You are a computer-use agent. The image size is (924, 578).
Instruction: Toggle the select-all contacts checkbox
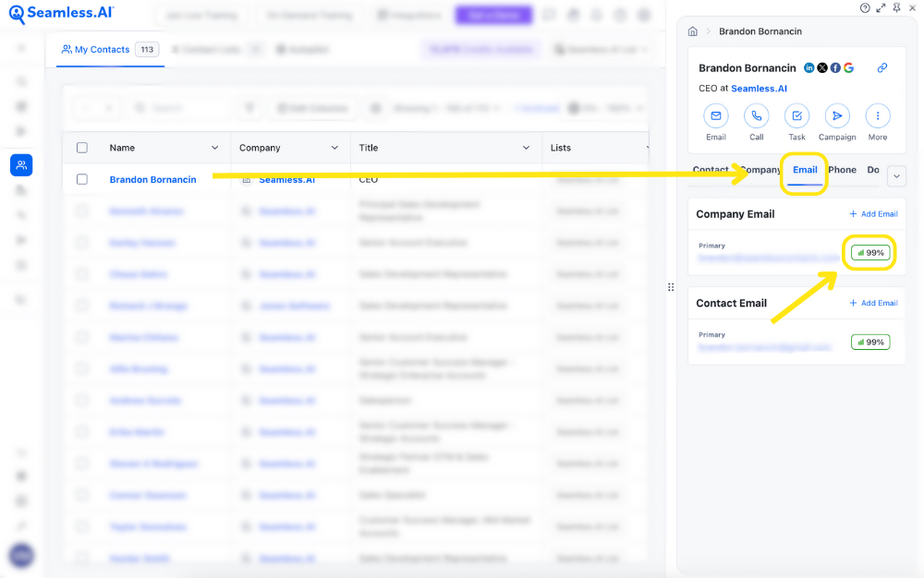82,148
